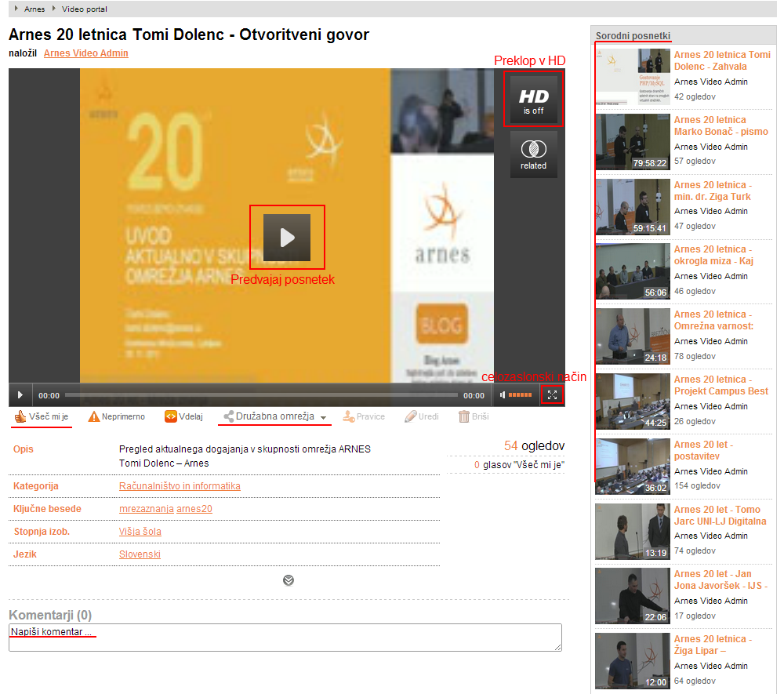The width and height of the screenshot is (784, 694).
Task: Seek along the video progress bar
Action: coord(261,395)
